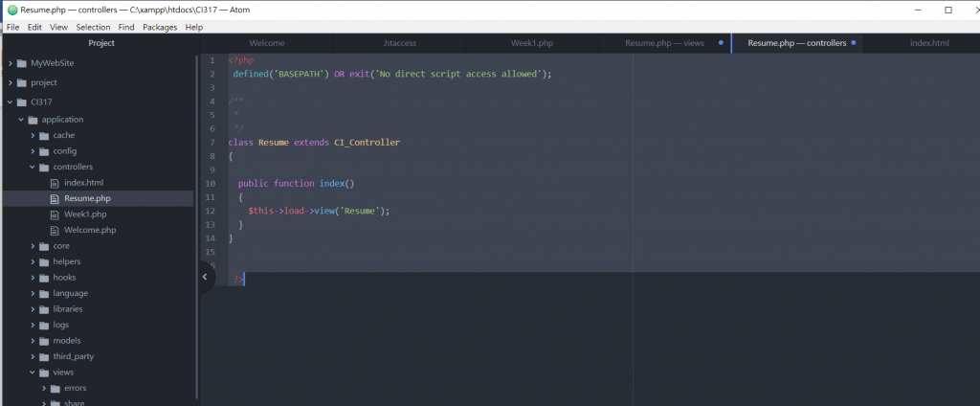The width and height of the screenshot is (980, 406).
Task: Expand the models folder chevron
Action: [33, 340]
